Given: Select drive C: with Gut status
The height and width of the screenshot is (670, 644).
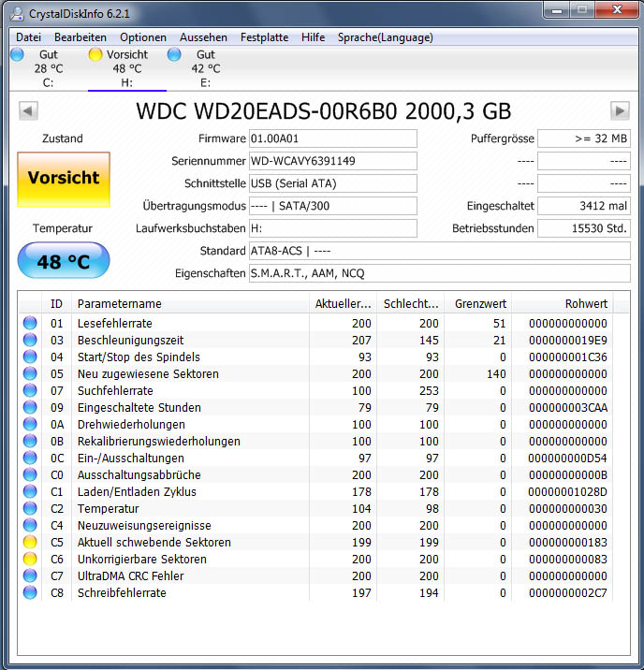Looking at the screenshot, I should point(49,68).
